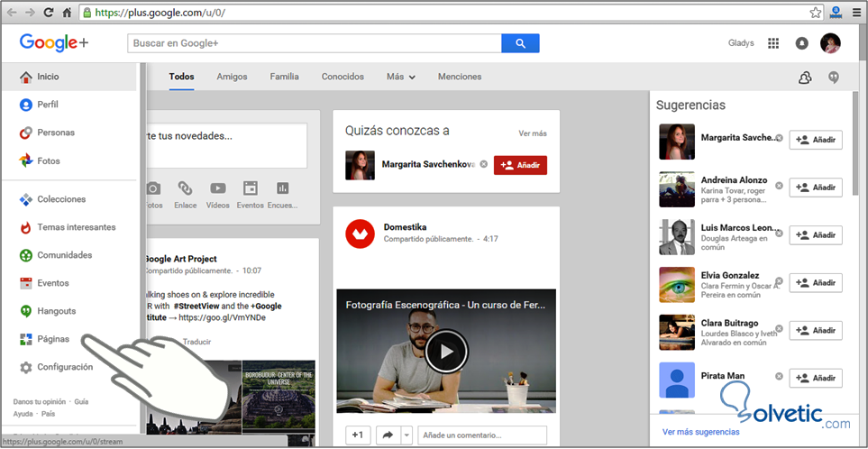Dismiss Pirata Man suggestion
Screen dimensions: 868x449
tap(779, 376)
